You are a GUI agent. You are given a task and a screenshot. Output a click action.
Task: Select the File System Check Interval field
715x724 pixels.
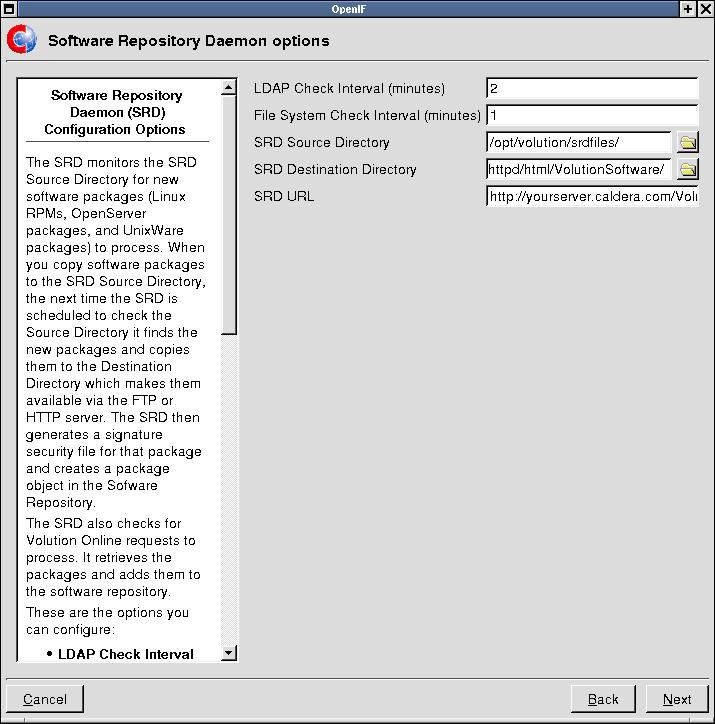click(x=591, y=115)
